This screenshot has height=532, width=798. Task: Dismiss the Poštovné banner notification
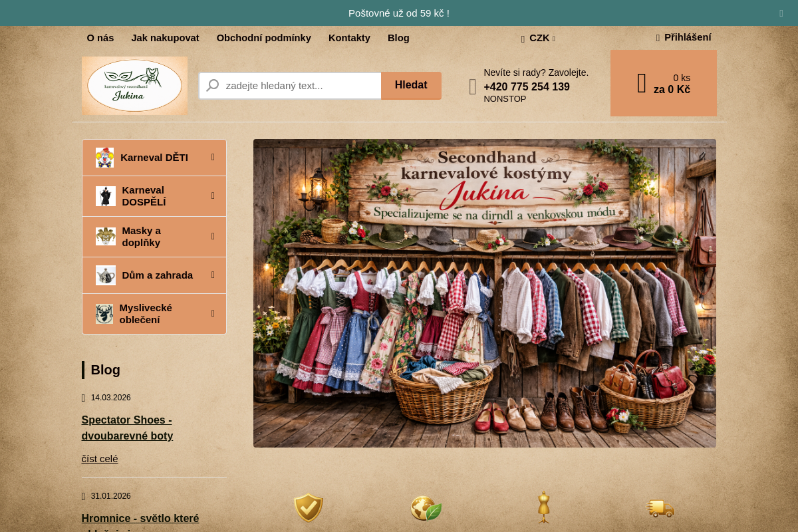pos(781,13)
